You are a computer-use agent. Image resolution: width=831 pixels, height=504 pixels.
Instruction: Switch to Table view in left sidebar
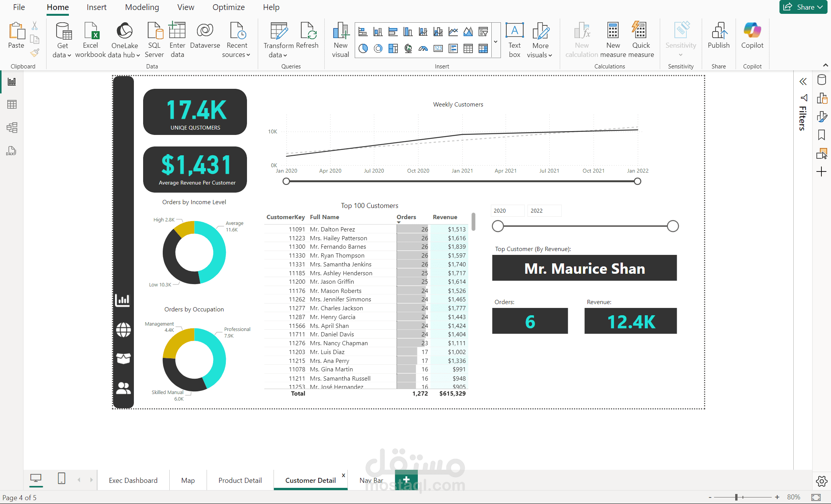pos(12,105)
